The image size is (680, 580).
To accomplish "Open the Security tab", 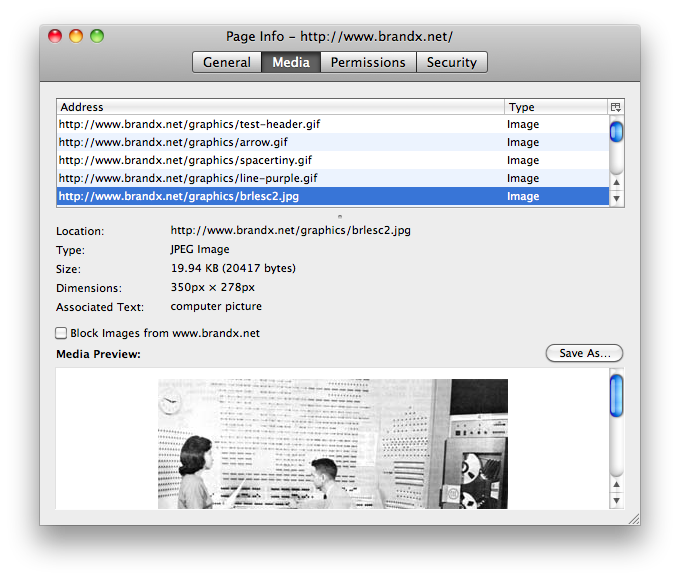I will [452, 62].
